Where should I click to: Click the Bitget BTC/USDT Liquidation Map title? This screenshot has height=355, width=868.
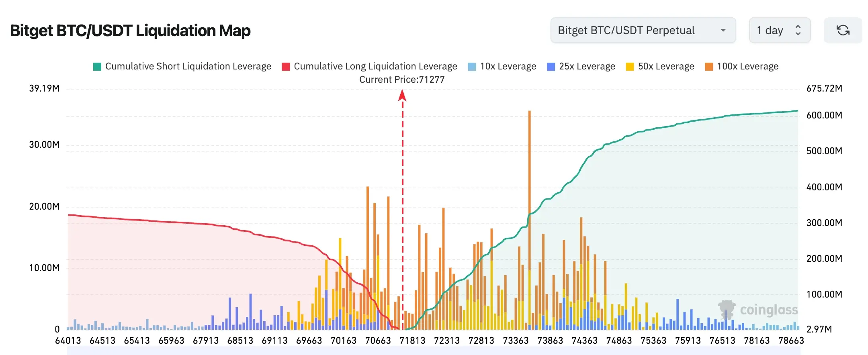coord(130,31)
